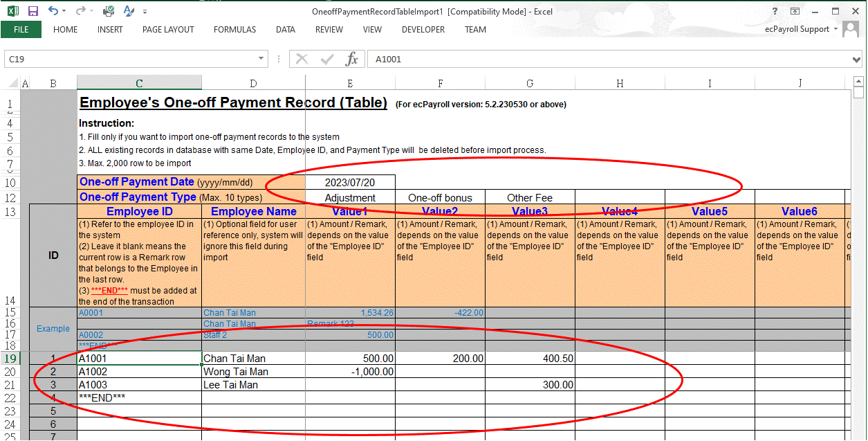Switch to the INSERT ribbon tab

point(110,30)
